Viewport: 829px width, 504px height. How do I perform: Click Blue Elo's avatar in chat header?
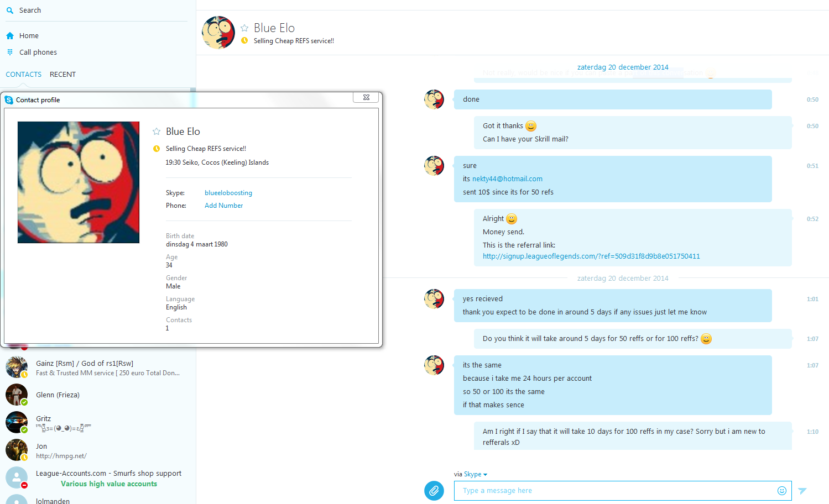(218, 33)
